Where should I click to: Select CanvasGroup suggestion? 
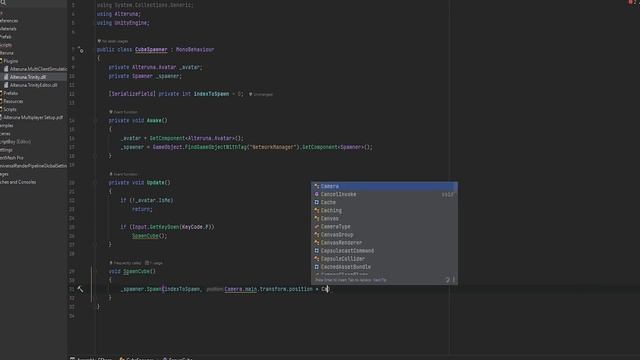[384, 235]
